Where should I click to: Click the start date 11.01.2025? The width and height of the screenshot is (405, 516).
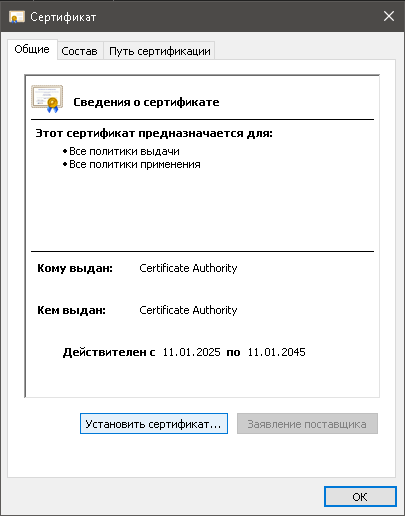coord(191,352)
